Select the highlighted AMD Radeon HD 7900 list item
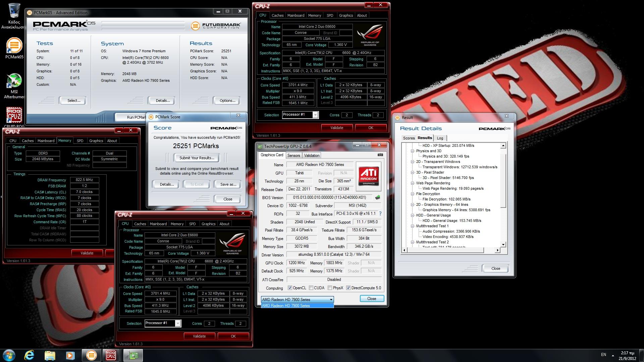This screenshot has width=644, height=362. [x=297, y=306]
